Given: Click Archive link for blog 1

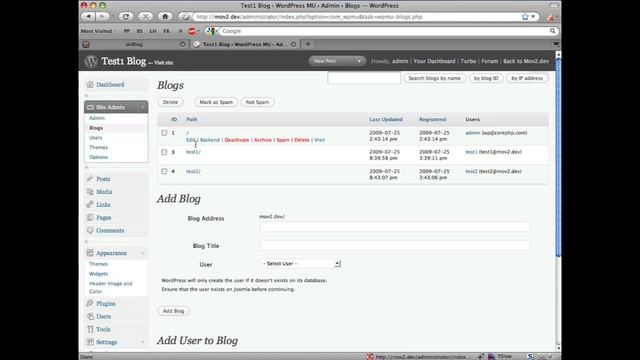Looking at the screenshot, I should pyautogui.click(x=262, y=140).
